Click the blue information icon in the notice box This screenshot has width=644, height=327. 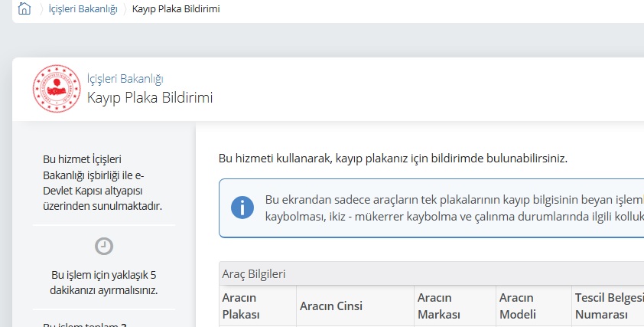242,208
